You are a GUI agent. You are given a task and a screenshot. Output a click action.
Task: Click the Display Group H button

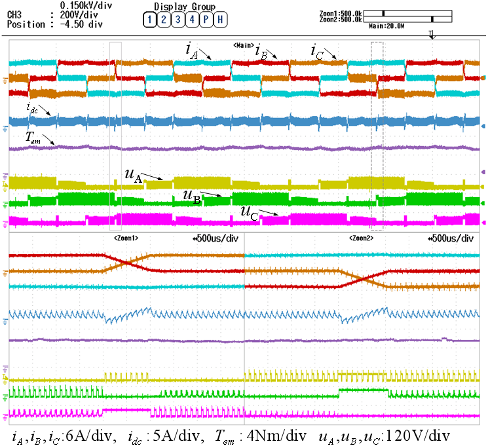point(219,20)
